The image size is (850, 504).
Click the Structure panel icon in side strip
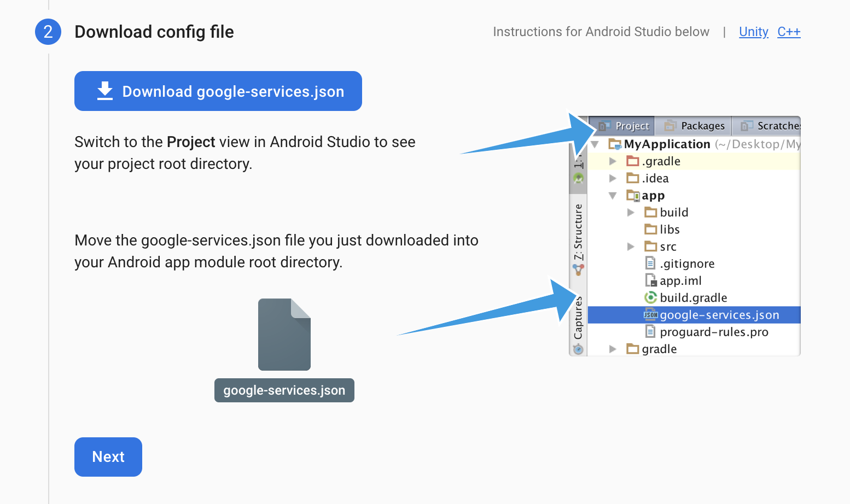(578, 269)
